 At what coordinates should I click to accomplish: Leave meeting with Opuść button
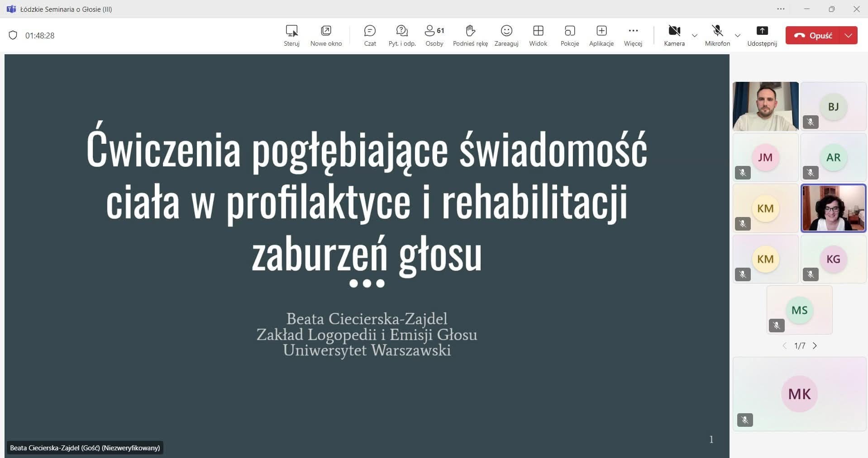[813, 35]
